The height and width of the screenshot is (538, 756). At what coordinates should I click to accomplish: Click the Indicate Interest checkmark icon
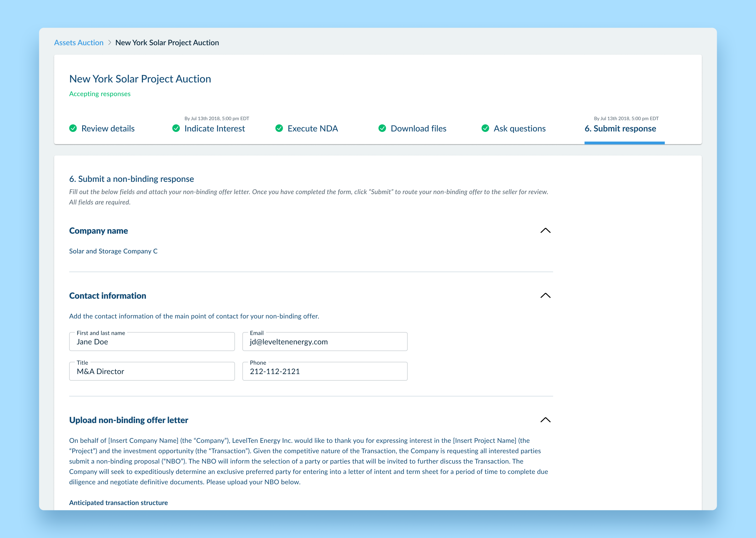click(176, 128)
